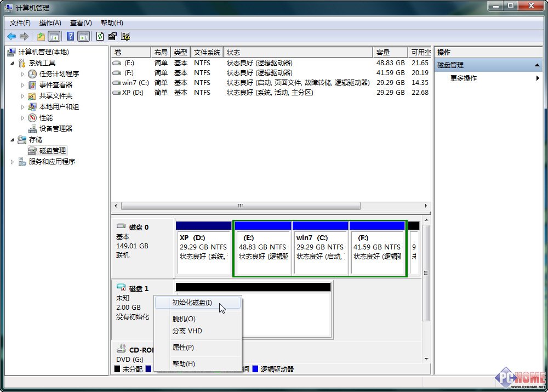Choose 属性(P) from context menu
Image resolution: width=548 pixels, height=392 pixels.
(x=198, y=347)
